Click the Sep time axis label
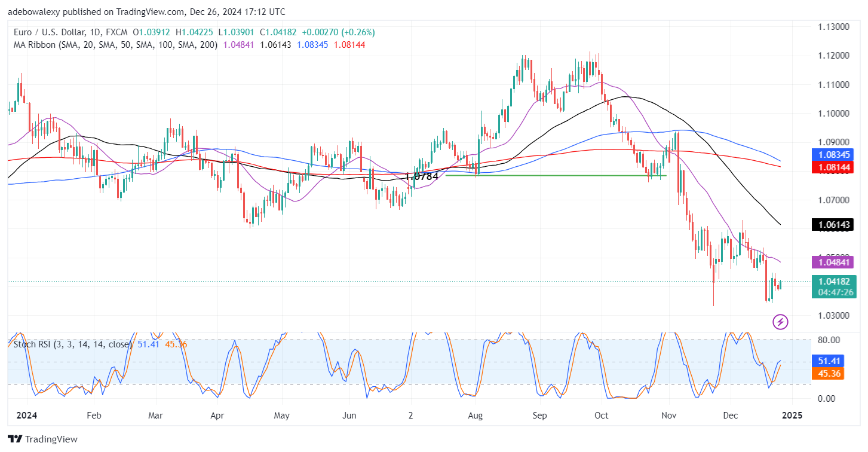 (x=539, y=415)
